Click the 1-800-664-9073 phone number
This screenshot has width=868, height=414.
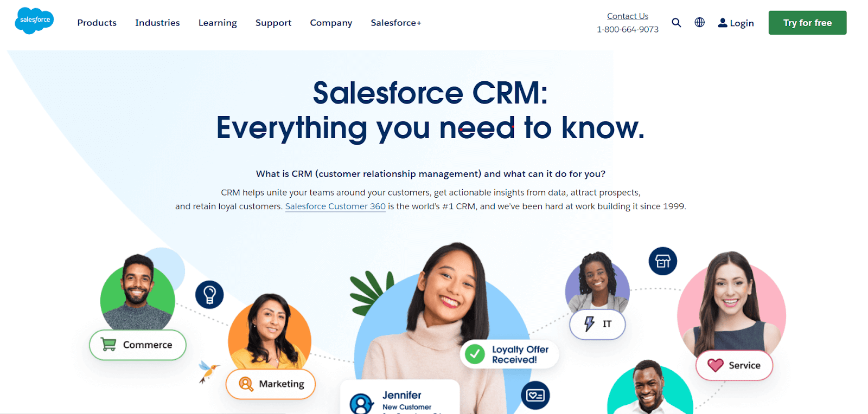(628, 29)
